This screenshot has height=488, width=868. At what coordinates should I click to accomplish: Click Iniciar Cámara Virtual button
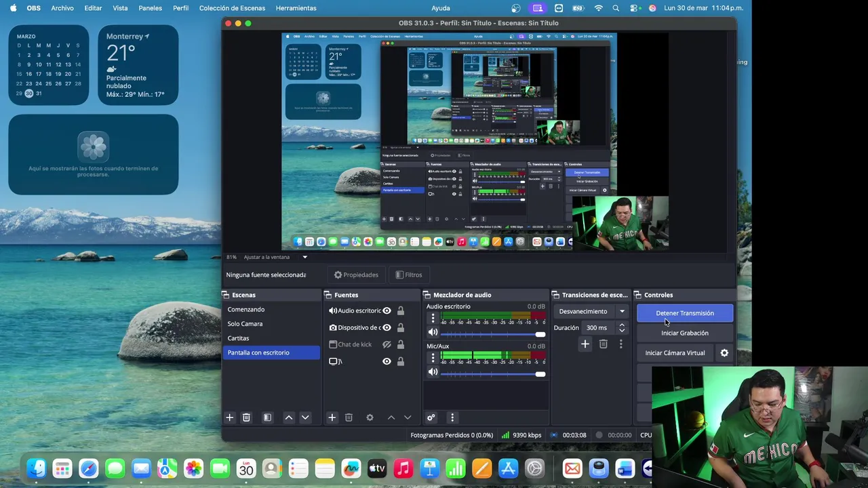pyautogui.click(x=675, y=353)
